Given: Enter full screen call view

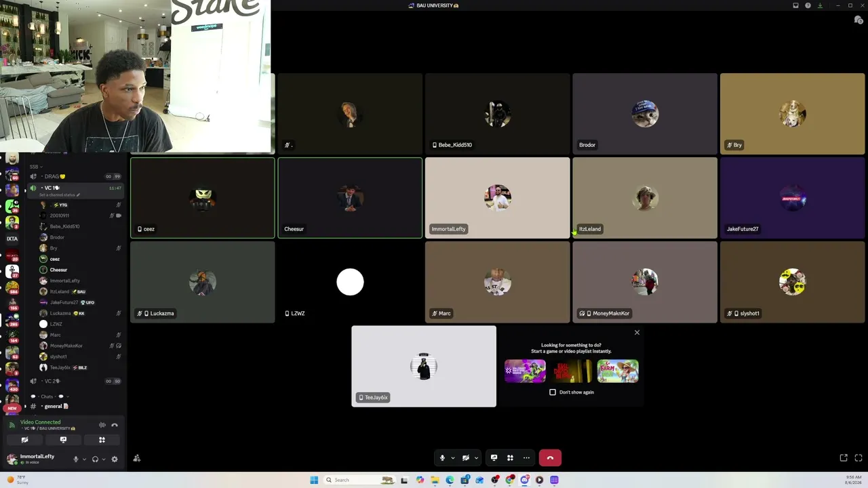Looking at the screenshot, I should 859,458.
